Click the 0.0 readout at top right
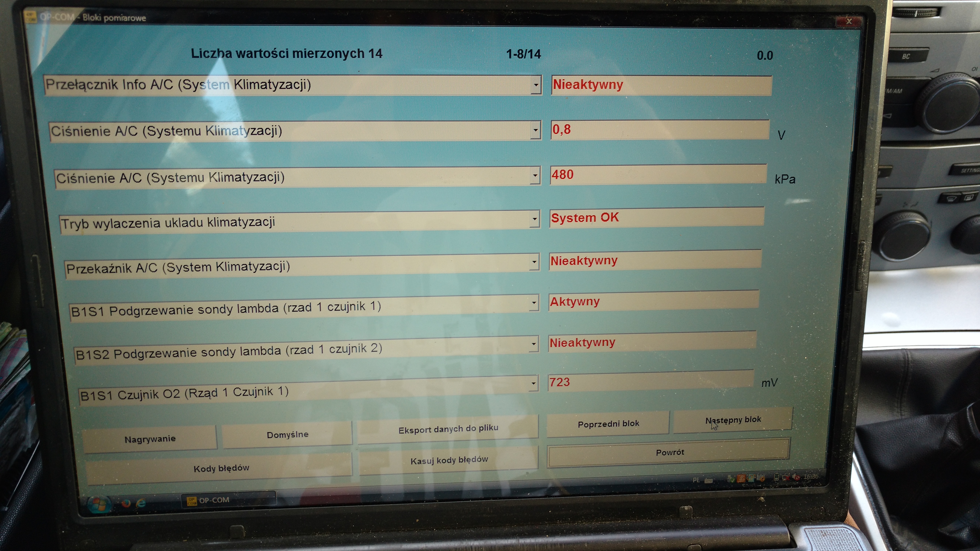Image resolution: width=980 pixels, height=551 pixels. point(765,56)
